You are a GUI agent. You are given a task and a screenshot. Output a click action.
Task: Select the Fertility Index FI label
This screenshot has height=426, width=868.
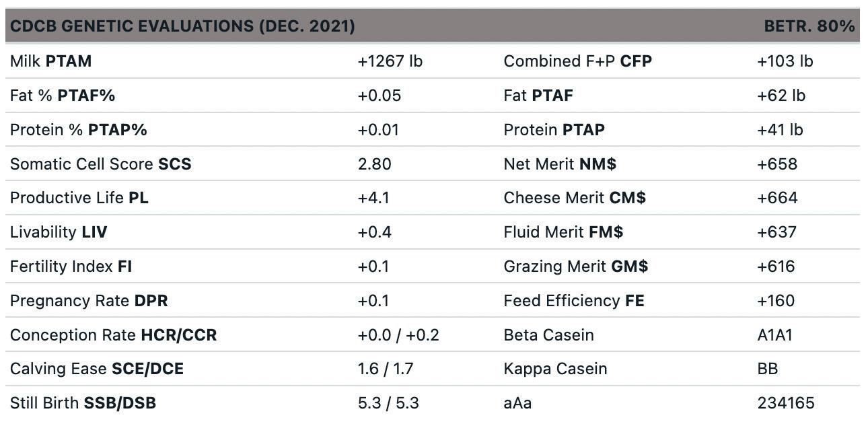(71, 267)
